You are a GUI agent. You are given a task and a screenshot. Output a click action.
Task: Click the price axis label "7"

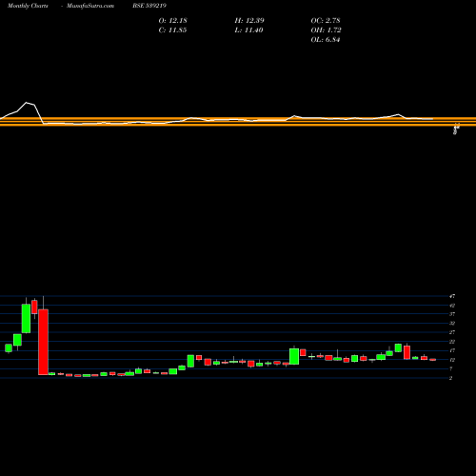451,369
